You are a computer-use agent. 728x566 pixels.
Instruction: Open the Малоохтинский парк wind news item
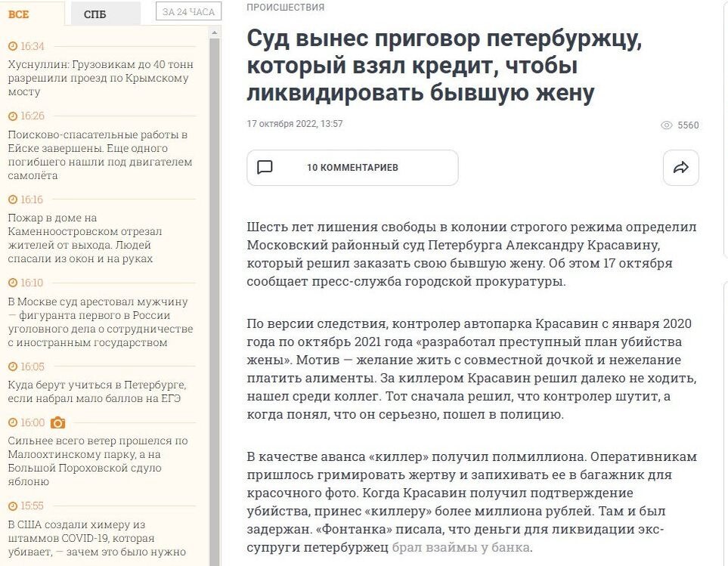[98, 461]
